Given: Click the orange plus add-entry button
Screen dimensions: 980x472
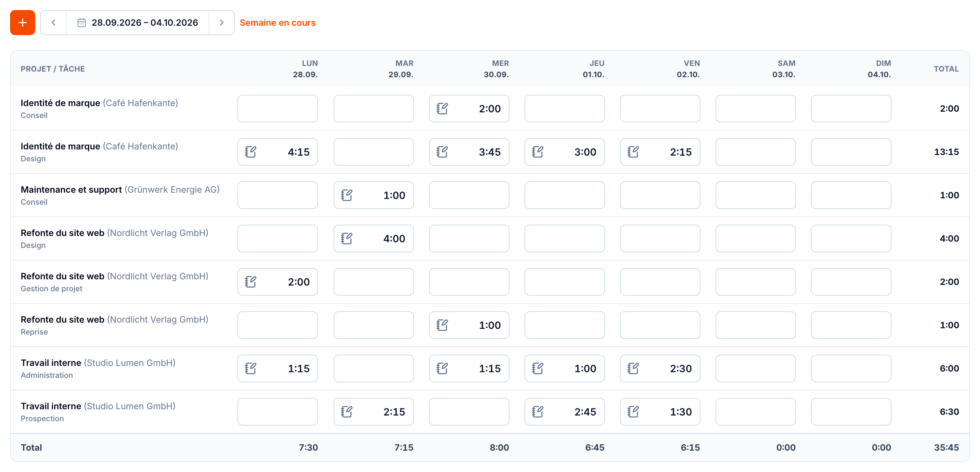Looking at the screenshot, I should (x=22, y=23).
